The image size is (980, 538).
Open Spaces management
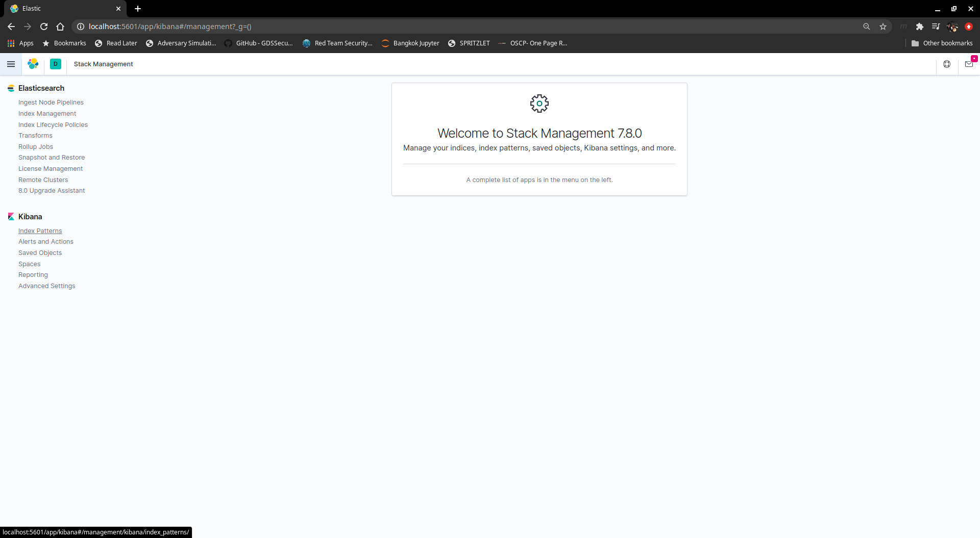point(29,264)
